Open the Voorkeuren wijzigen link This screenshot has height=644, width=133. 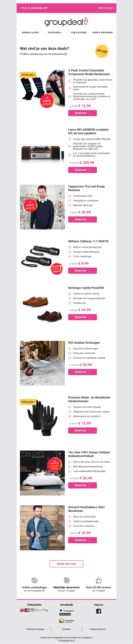click(36, 629)
